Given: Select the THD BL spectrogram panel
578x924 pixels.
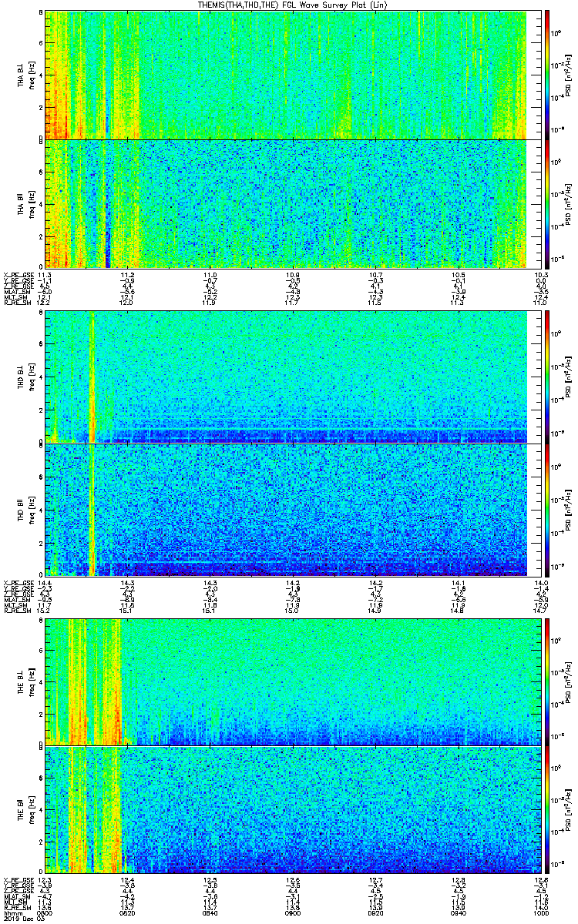Looking at the screenshot, I should (285, 377).
